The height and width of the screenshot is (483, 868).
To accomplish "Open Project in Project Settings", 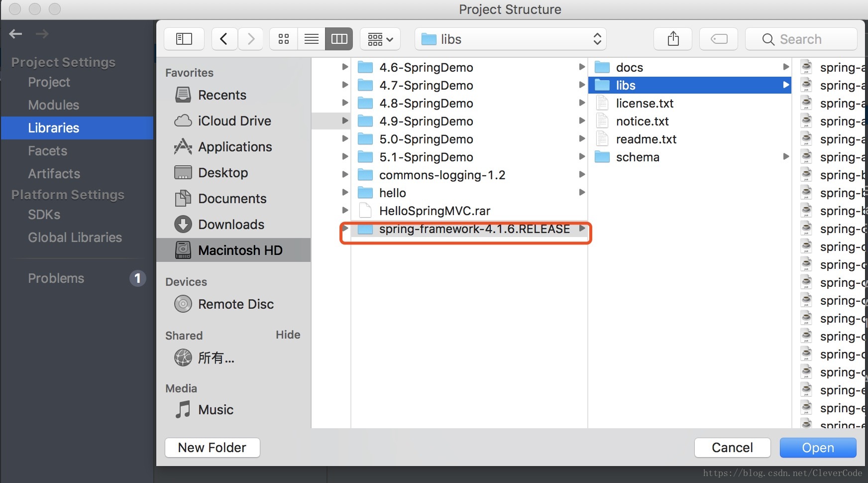I will pos(49,82).
